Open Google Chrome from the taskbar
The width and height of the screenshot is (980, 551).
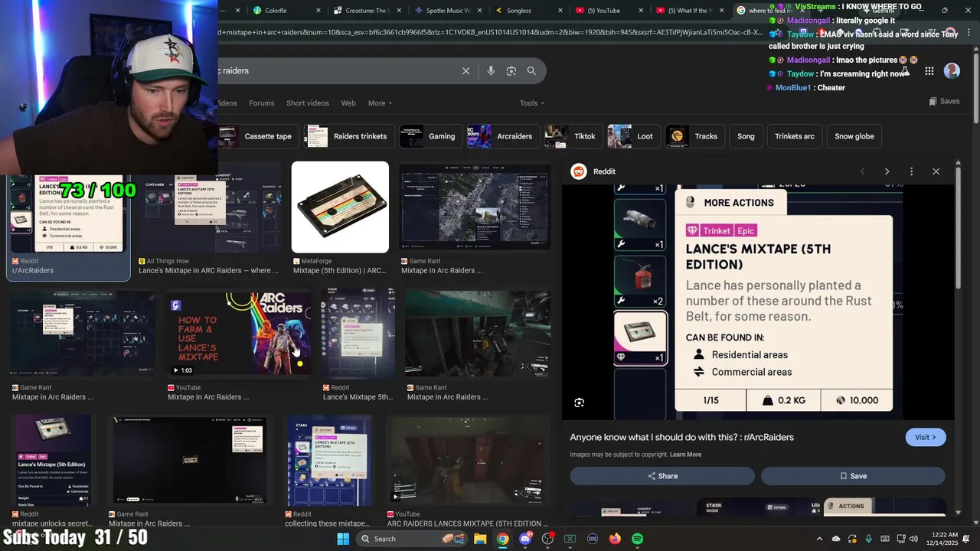[502, 539]
